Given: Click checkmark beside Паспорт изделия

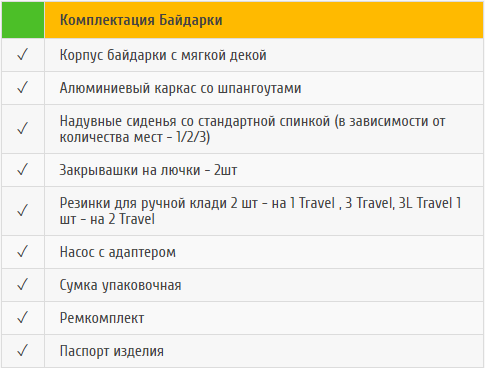Looking at the screenshot, I should click(x=22, y=351).
